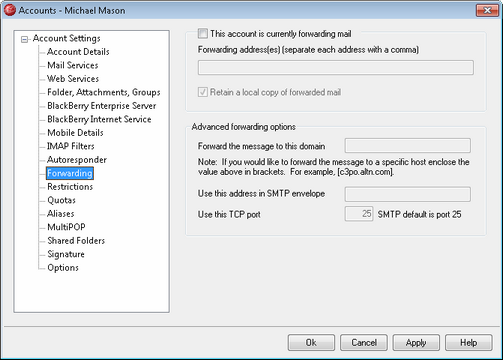Open Options page in tree
This screenshot has height=360, width=503.
(63, 268)
